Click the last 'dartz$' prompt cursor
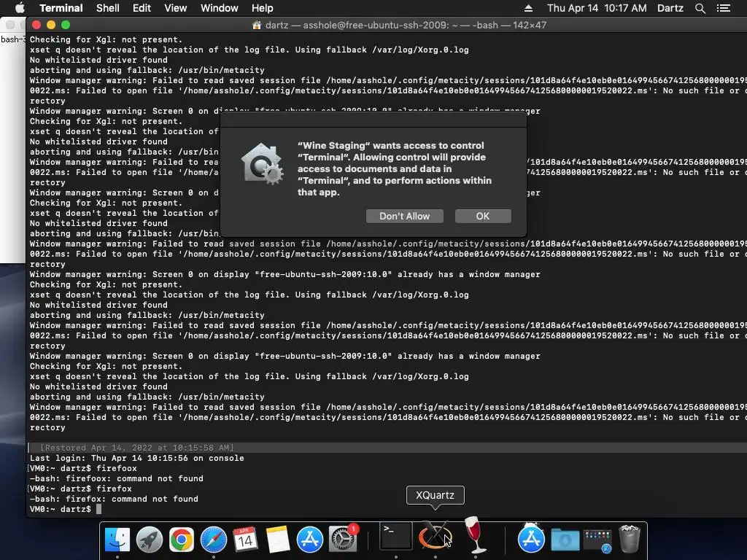This screenshot has height=560, width=747. coord(98,509)
